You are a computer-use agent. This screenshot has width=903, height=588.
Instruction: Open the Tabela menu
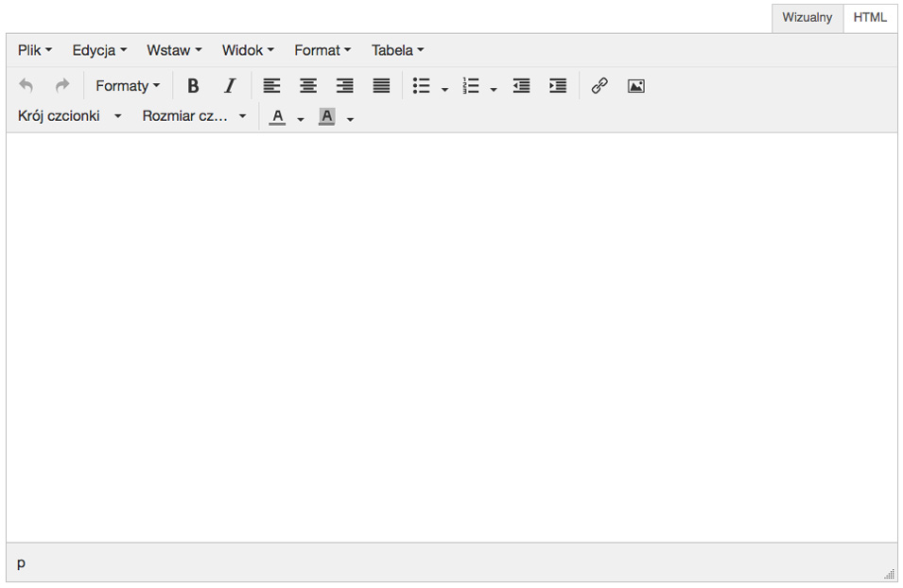[x=397, y=50]
